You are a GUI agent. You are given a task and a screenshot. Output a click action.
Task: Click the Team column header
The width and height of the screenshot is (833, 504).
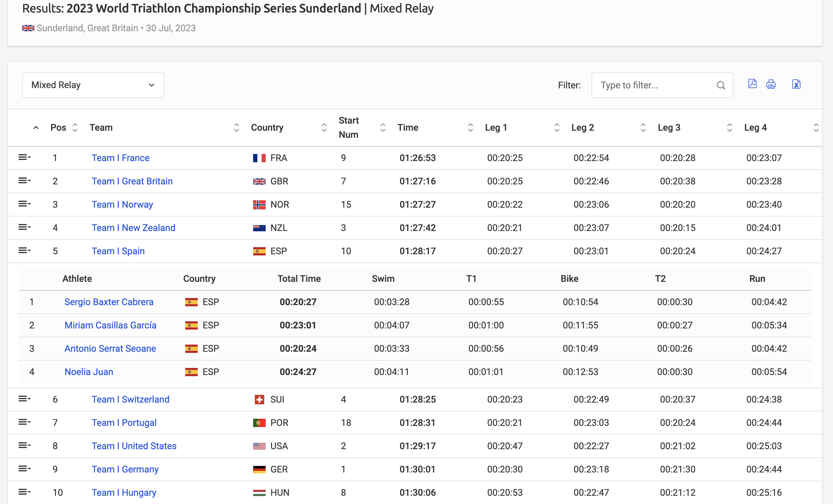coord(101,128)
